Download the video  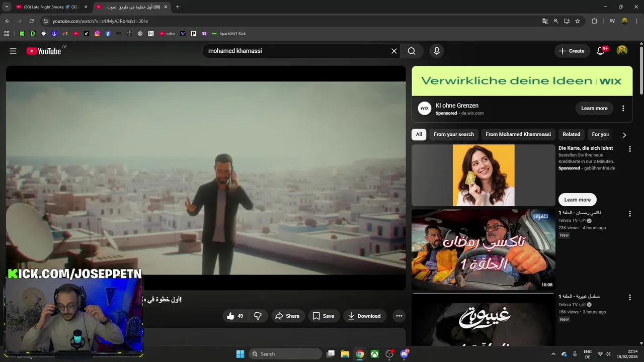tap(364, 316)
